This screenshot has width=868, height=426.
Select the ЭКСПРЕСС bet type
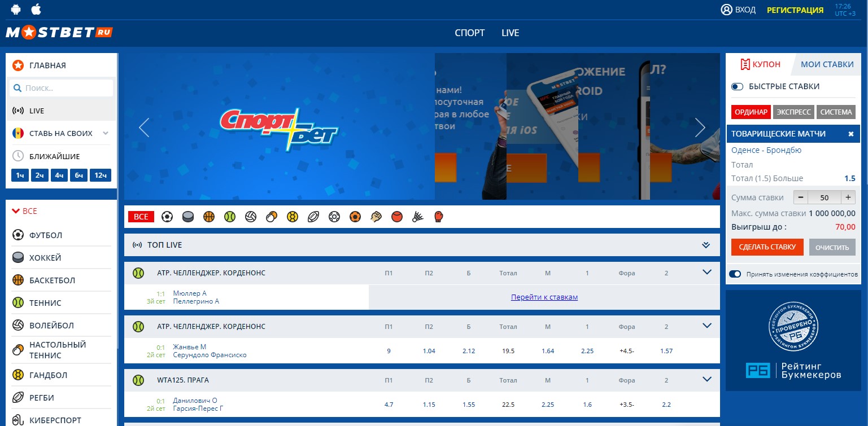coord(793,112)
